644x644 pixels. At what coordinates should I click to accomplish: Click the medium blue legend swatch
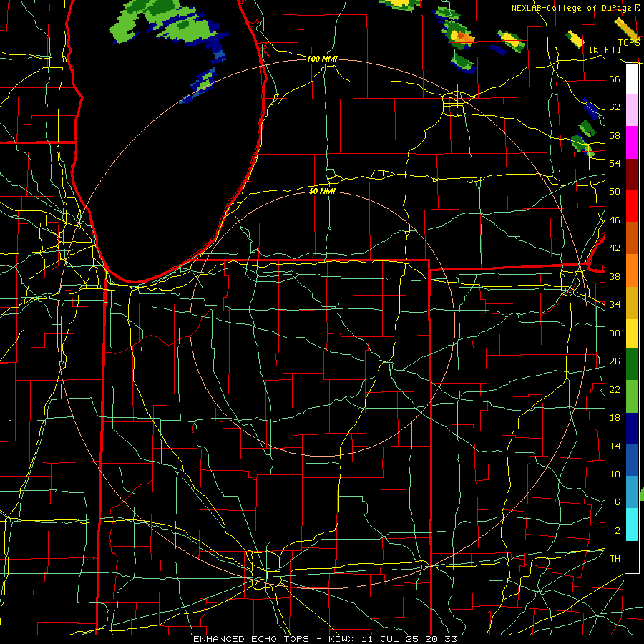click(632, 460)
